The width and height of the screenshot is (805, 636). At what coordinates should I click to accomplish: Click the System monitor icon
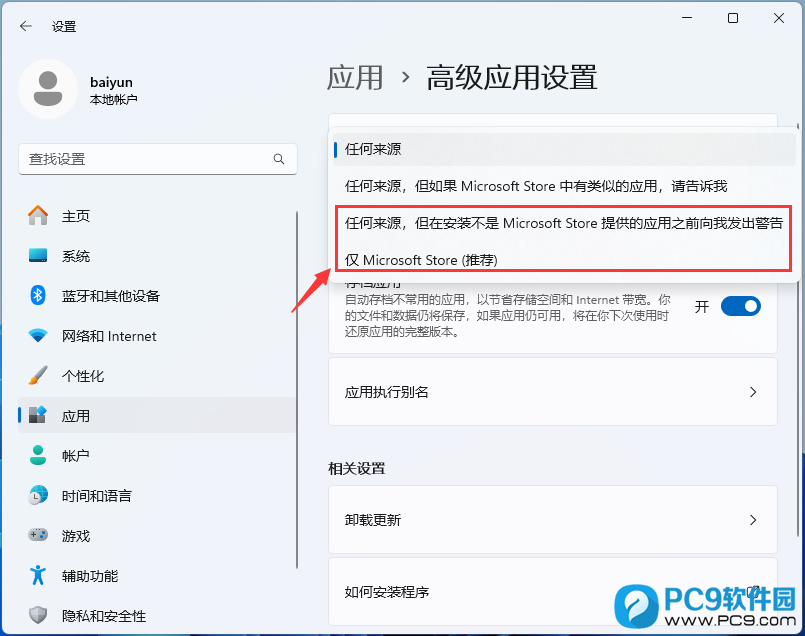coord(38,256)
